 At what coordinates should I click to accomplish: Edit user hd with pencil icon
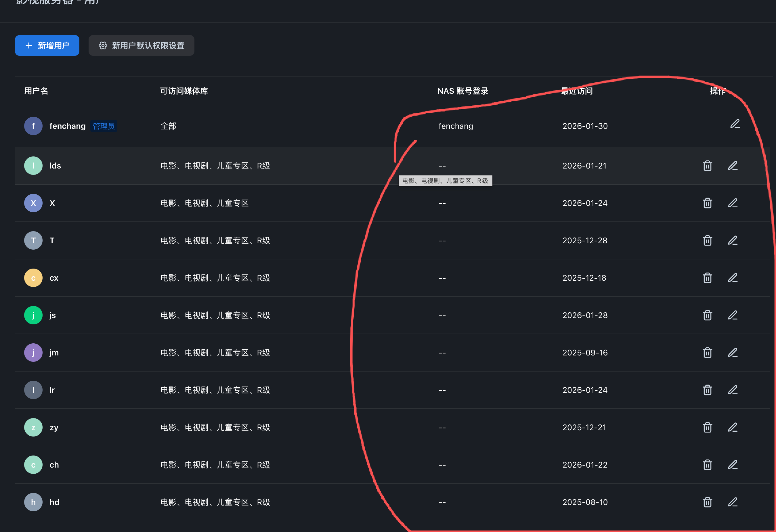click(x=733, y=502)
